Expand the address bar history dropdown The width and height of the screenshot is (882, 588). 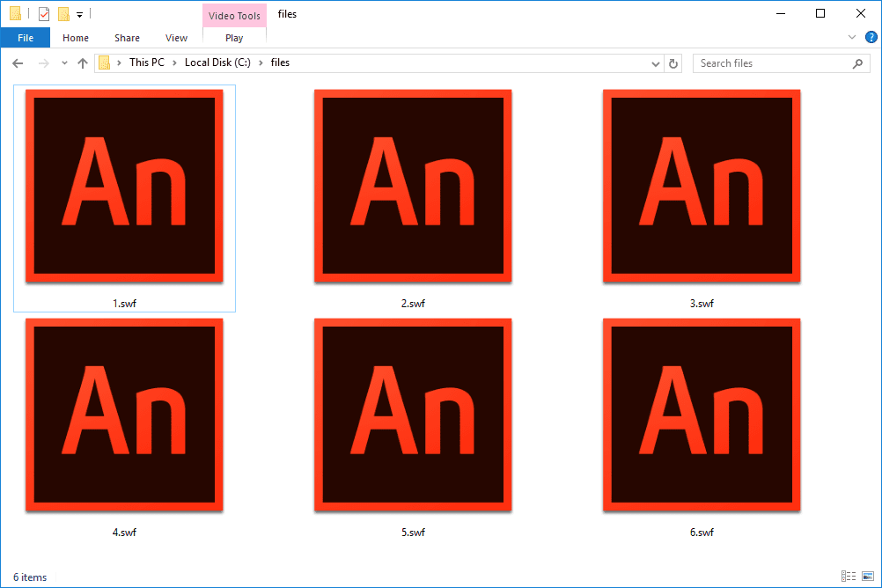tap(655, 63)
